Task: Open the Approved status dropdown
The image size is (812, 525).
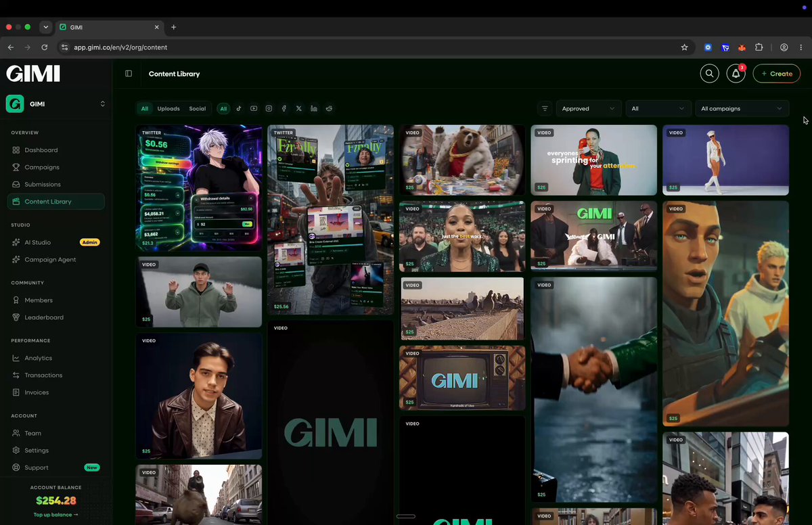Action: click(589, 108)
